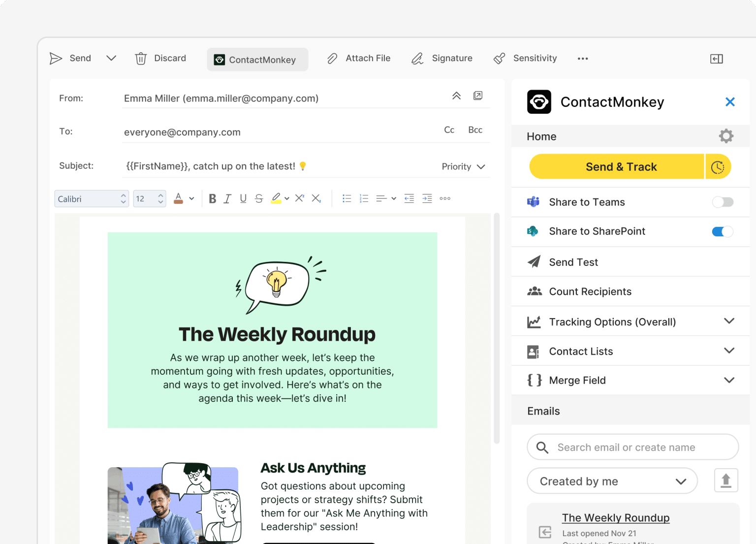Disable Share to SharePoint

point(722,231)
